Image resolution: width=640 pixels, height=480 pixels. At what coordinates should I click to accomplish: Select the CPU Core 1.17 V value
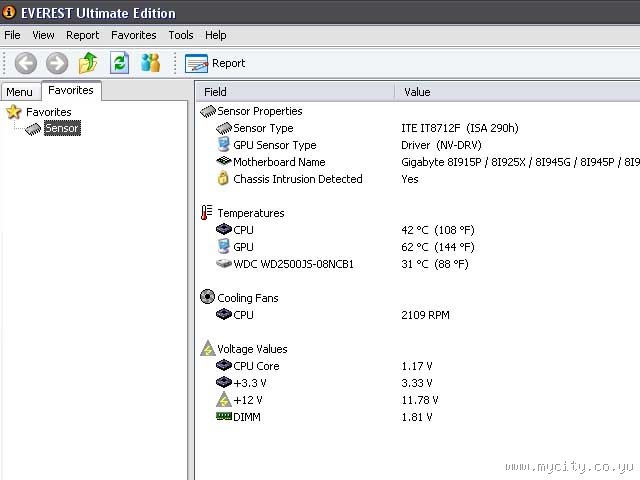(417, 366)
